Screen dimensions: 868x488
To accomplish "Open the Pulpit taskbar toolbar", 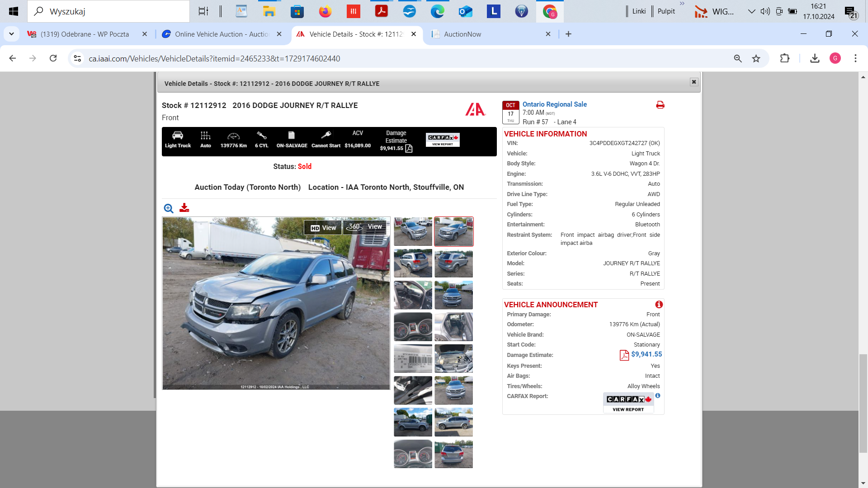I will [x=666, y=11].
